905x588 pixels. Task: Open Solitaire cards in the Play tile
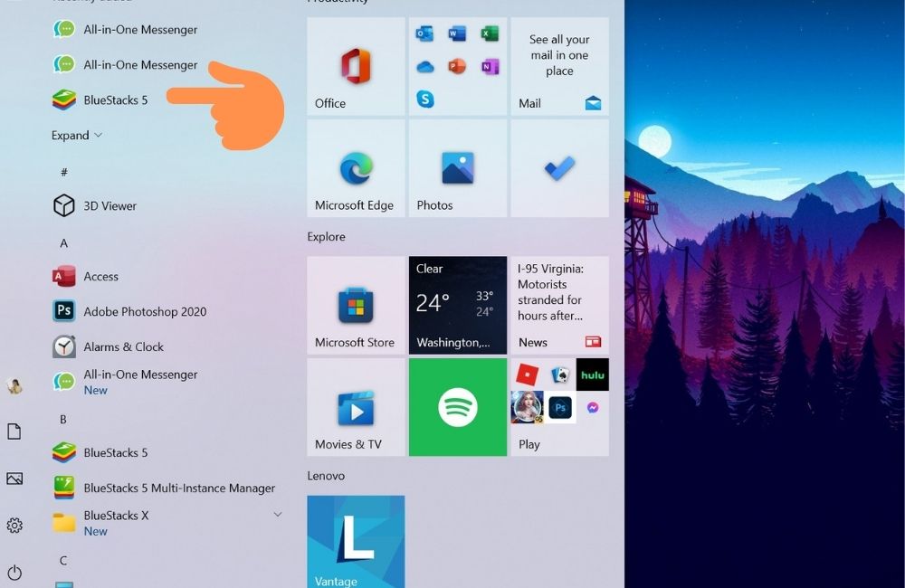(560, 375)
